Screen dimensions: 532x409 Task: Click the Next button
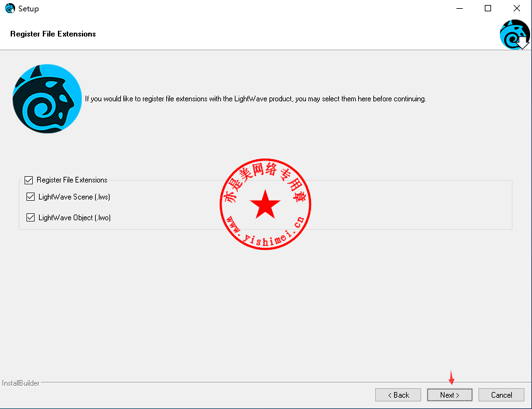(450, 395)
